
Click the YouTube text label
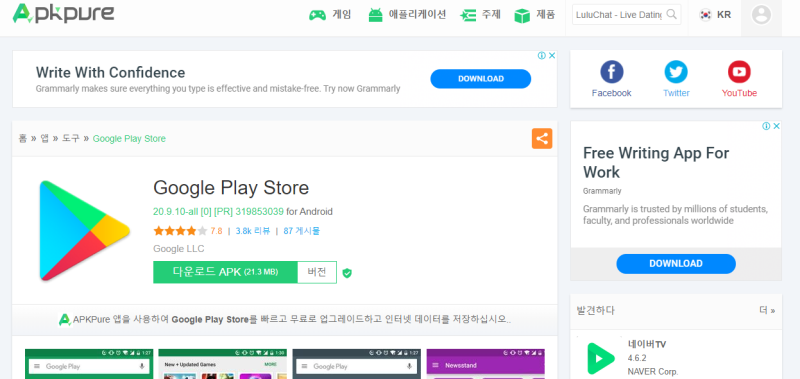pyautogui.click(x=739, y=93)
